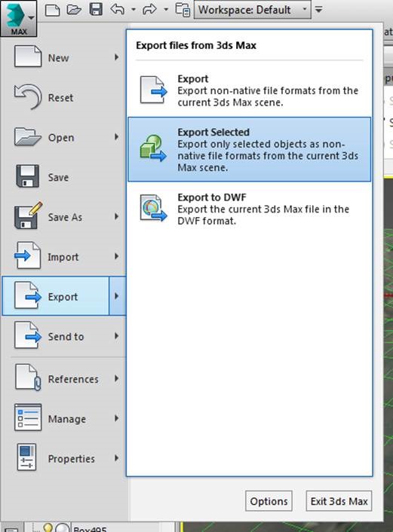Click the Export menu item

point(56,296)
